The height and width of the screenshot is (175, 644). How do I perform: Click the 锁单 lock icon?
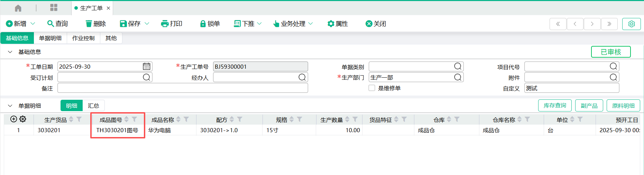(203, 23)
